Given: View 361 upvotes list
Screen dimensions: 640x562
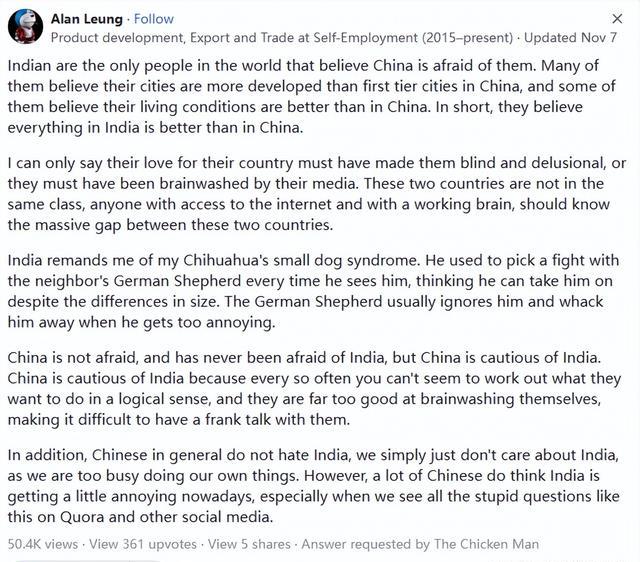Looking at the screenshot, I should tap(143, 544).
